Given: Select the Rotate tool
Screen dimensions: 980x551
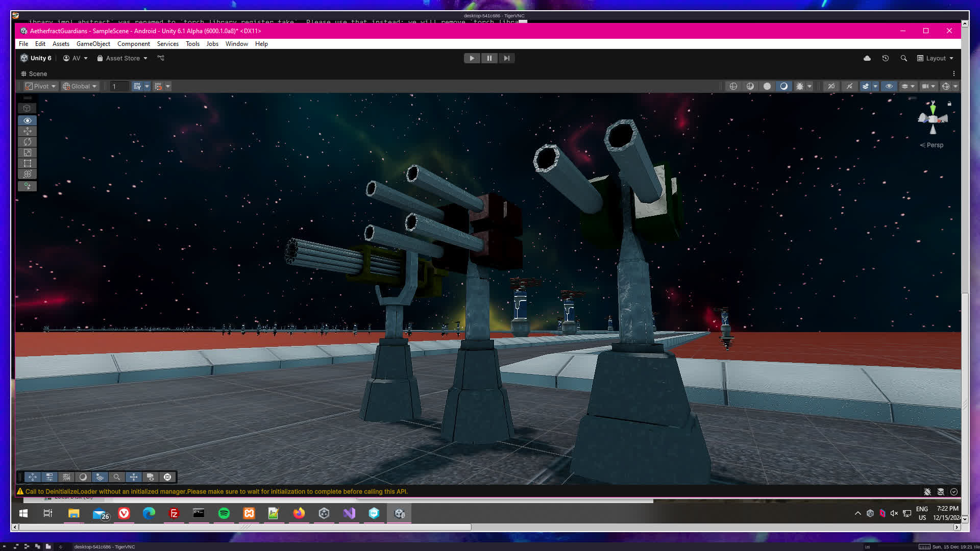Looking at the screenshot, I should [28, 142].
